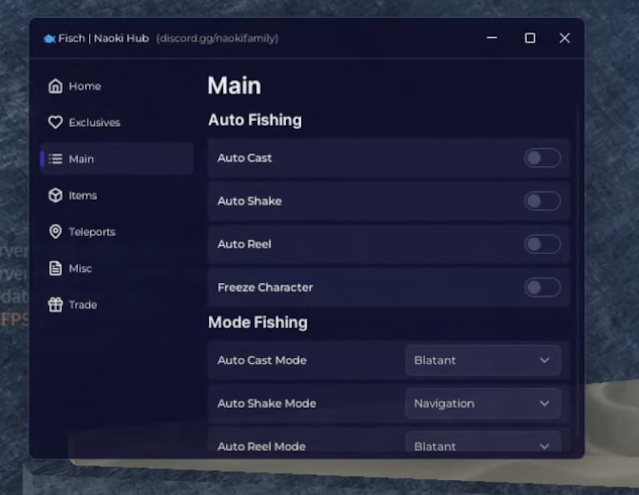The image size is (639, 495).
Task: Click the Mode Fishing section heading
Action: tap(258, 322)
